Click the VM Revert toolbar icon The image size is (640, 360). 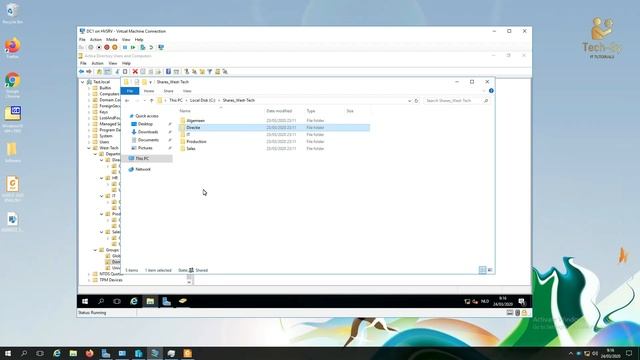click(x=151, y=47)
